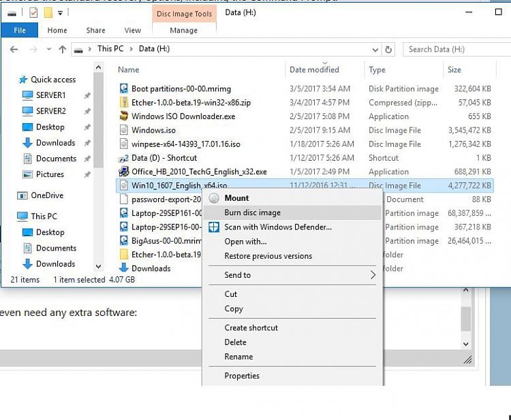511x420 pixels.
Task: Select the Win10_1607_English_x64.iso icon
Action: pyautogui.click(x=124, y=185)
